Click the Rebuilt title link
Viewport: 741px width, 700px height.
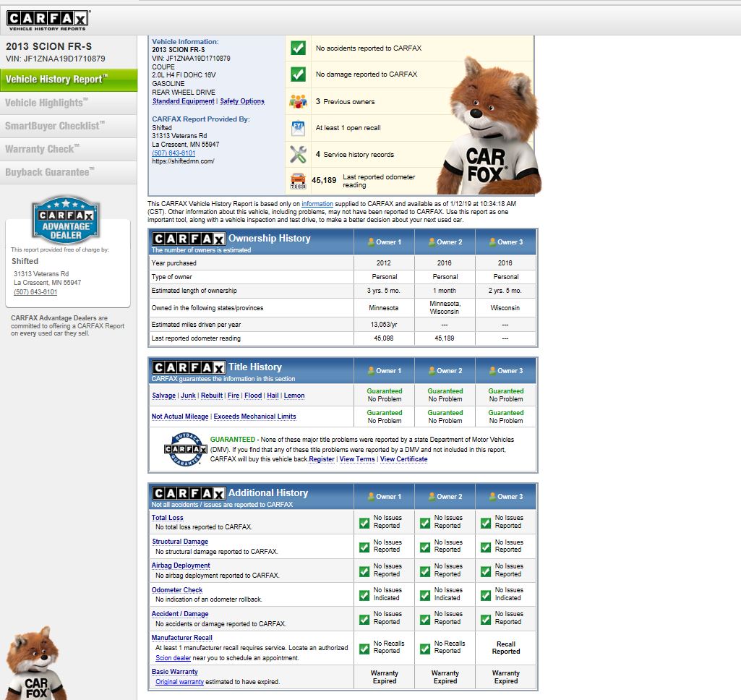click(212, 396)
